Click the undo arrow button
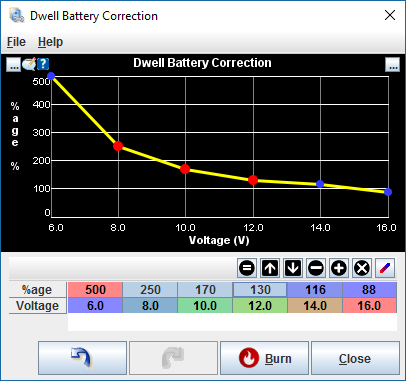Screen dimensions: 406x381 click(x=82, y=358)
